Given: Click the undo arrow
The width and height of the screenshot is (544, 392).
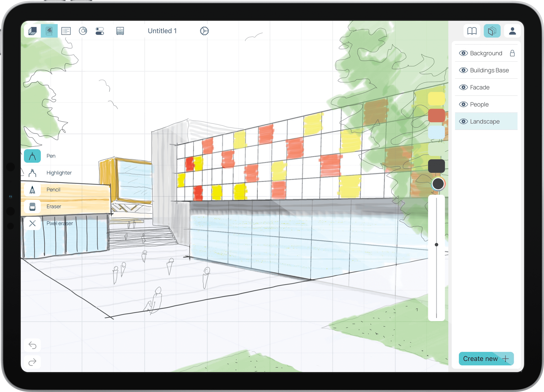Looking at the screenshot, I should tap(32, 345).
